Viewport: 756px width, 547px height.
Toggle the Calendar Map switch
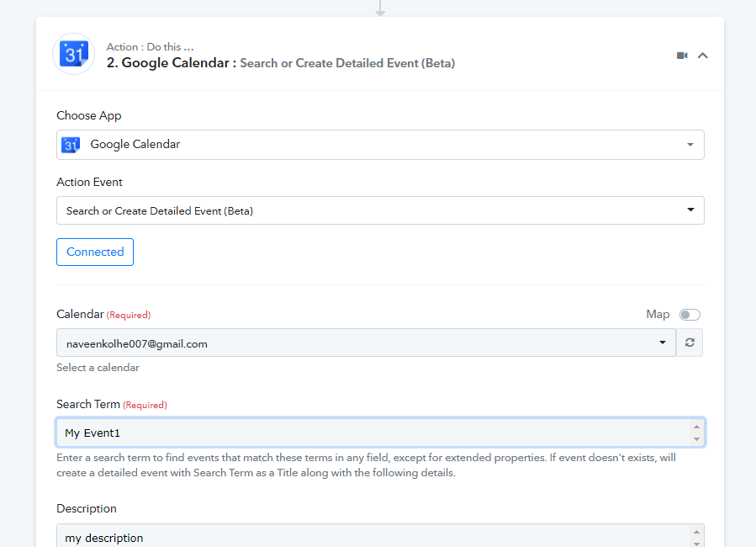690,315
